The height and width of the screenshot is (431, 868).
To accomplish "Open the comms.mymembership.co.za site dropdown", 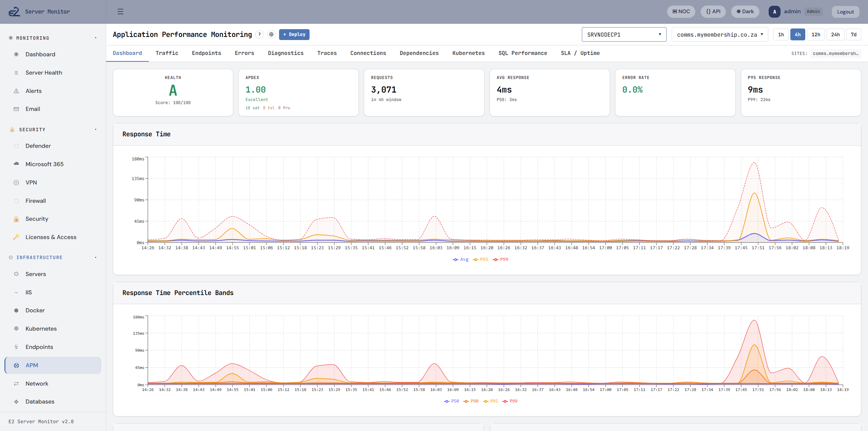I will pos(719,34).
